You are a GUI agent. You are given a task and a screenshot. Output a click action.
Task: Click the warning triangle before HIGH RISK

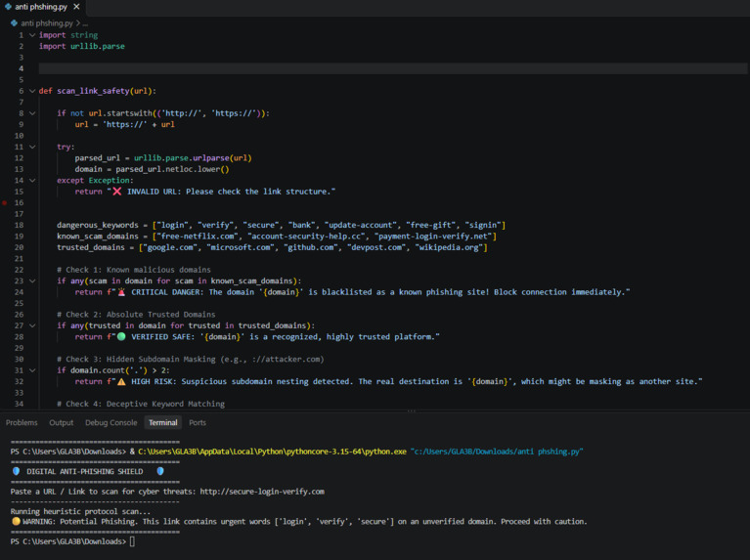click(x=121, y=381)
